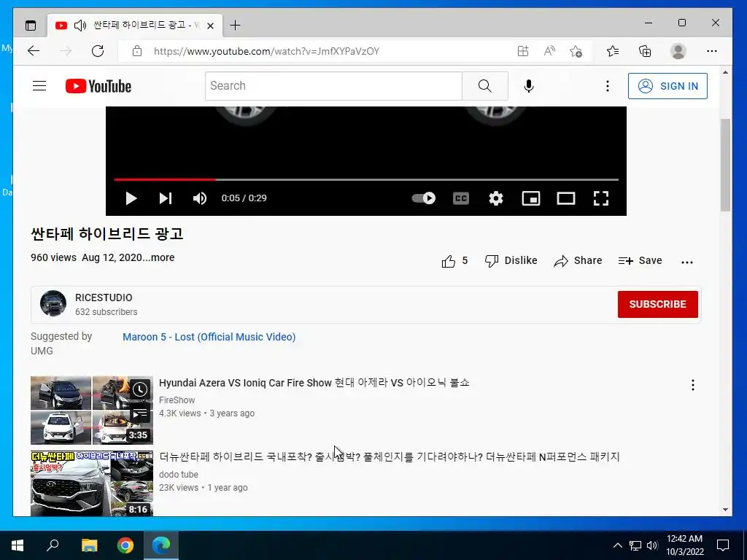Add Hyundai Azera video to queue

(139, 414)
